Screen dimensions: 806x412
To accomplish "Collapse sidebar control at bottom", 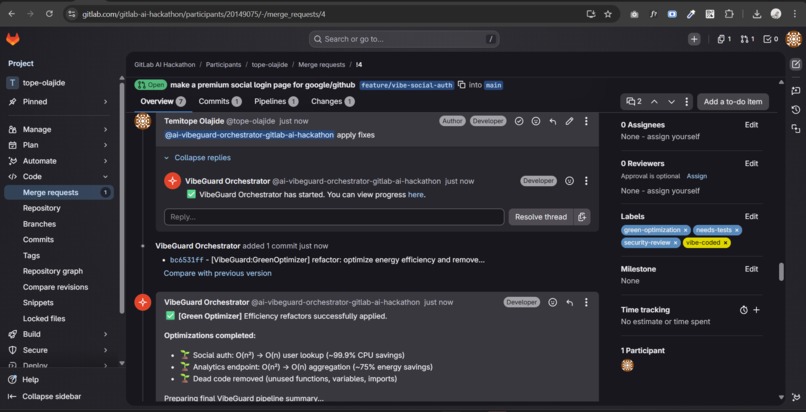I will click(45, 397).
